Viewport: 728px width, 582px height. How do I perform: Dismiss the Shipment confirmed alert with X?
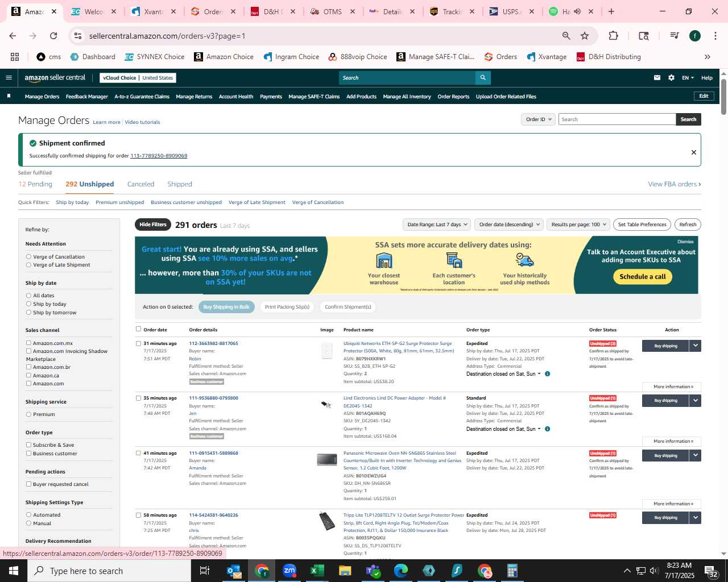tap(693, 152)
